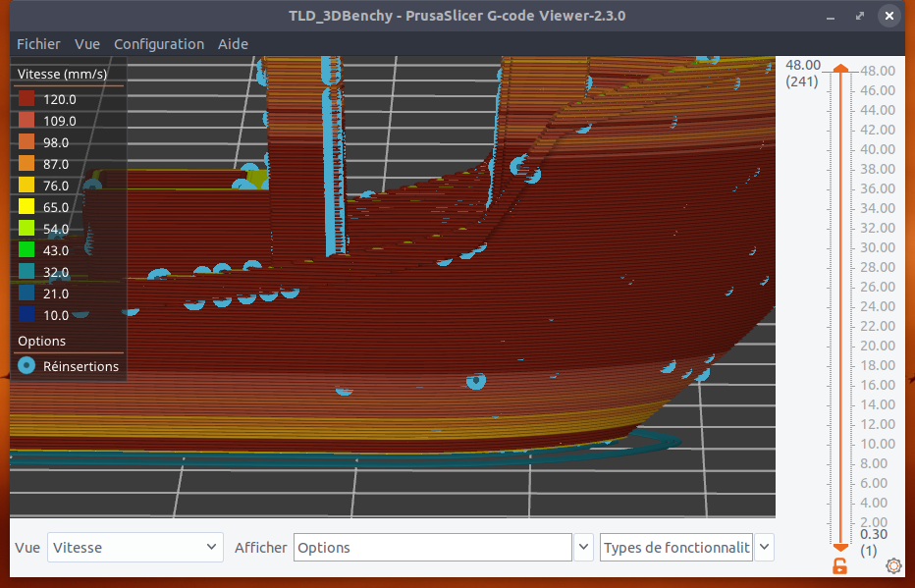This screenshot has width=915, height=588.
Task: Open the Fichier menu
Action: (38, 44)
